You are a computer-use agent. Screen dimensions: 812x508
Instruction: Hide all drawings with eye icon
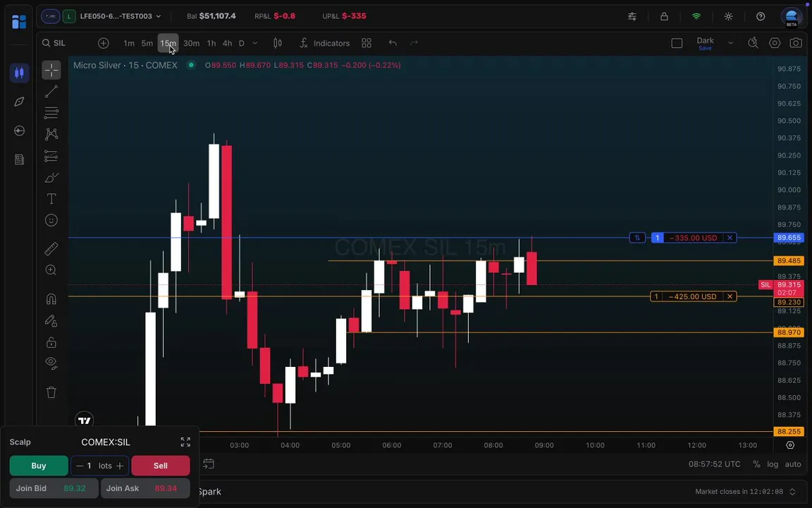tap(51, 363)
